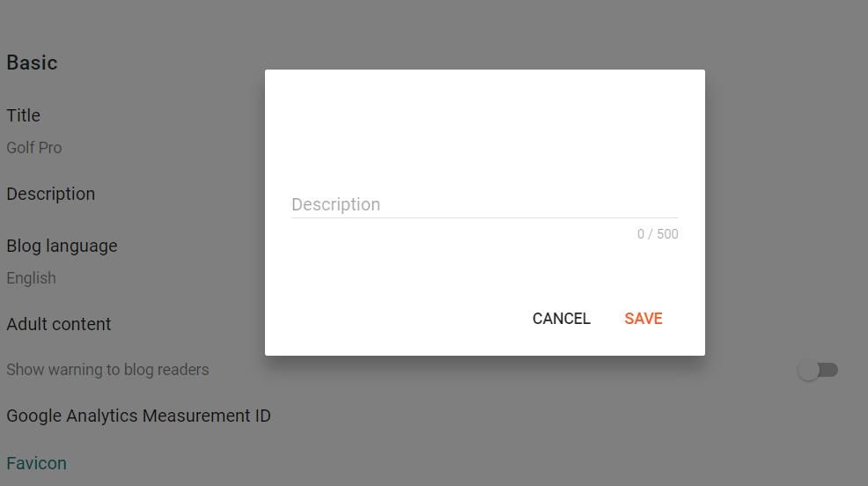Click the Adult content label

tap(59, 324)
